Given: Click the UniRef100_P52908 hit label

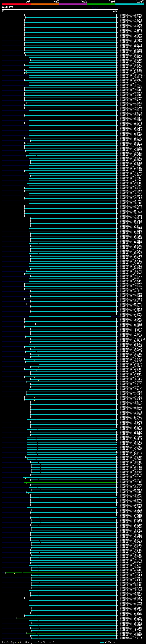Looking at the screenshot, I should 131,422.
